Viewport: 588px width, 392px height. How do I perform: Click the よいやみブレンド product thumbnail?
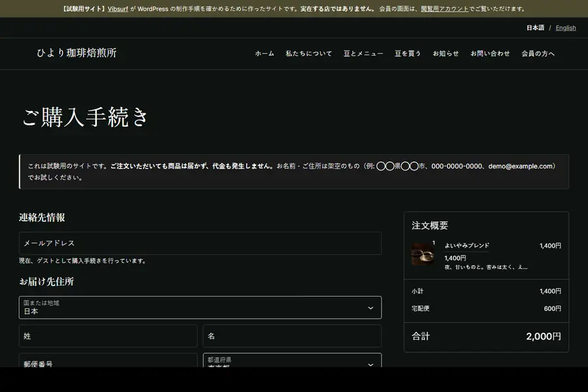[423, 254]
